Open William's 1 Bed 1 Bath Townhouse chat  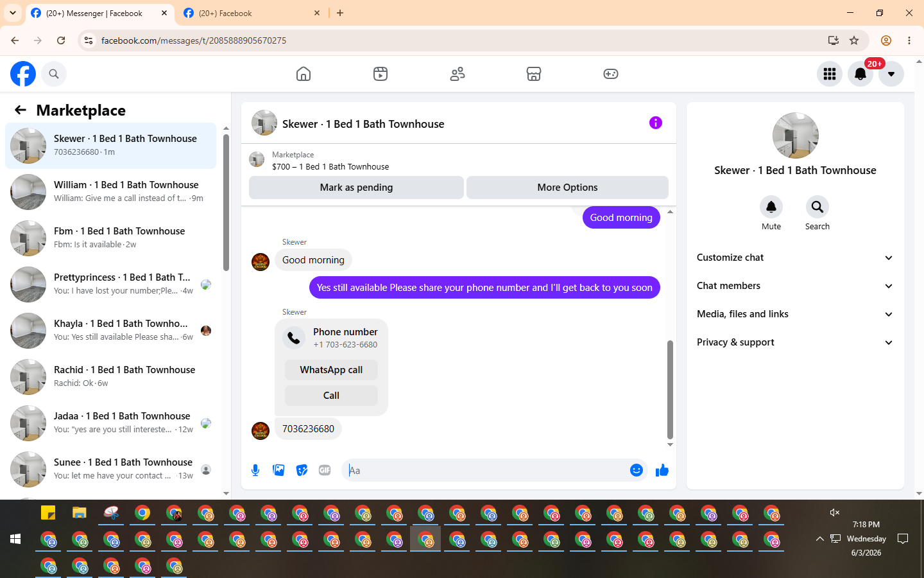point(110,192)
